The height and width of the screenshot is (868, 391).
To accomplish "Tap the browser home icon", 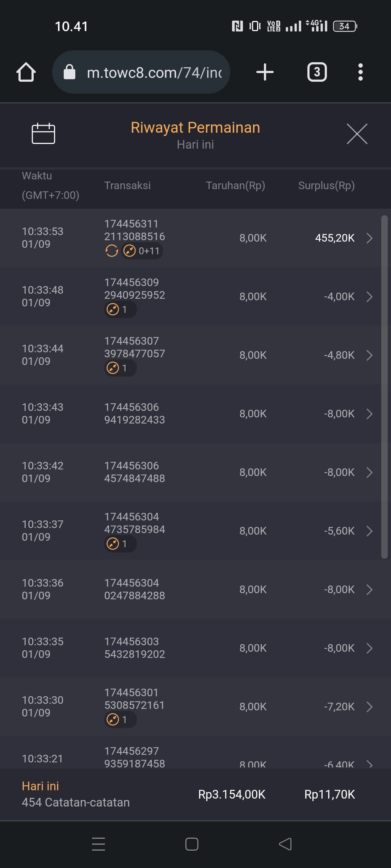I will coord(26,72).
